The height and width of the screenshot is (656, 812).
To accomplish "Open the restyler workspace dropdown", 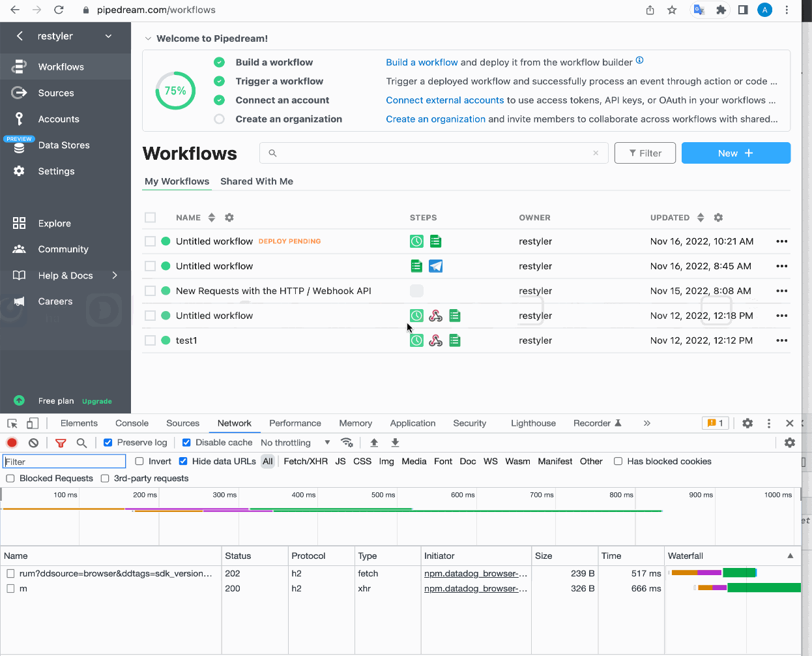I will (x=108, y=36).
